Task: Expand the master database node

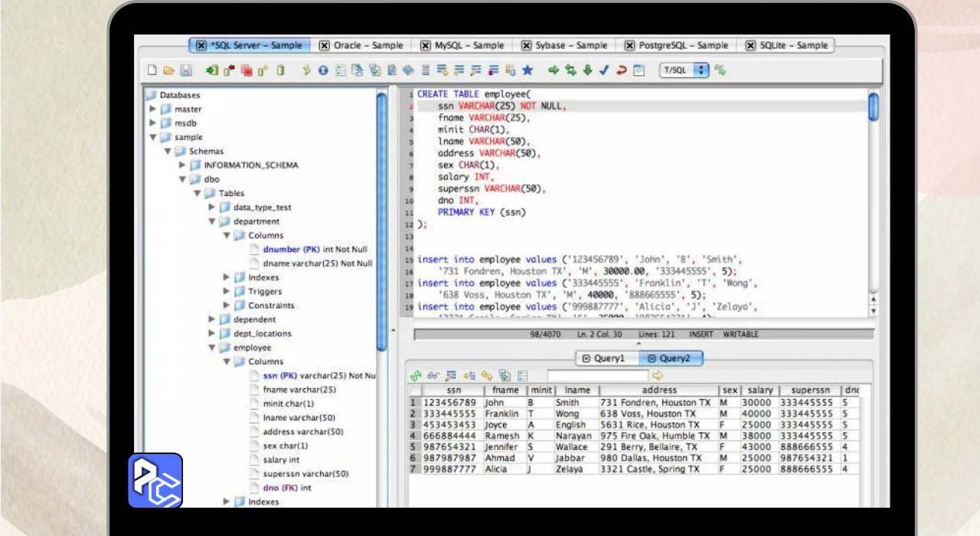Action: 152,109
